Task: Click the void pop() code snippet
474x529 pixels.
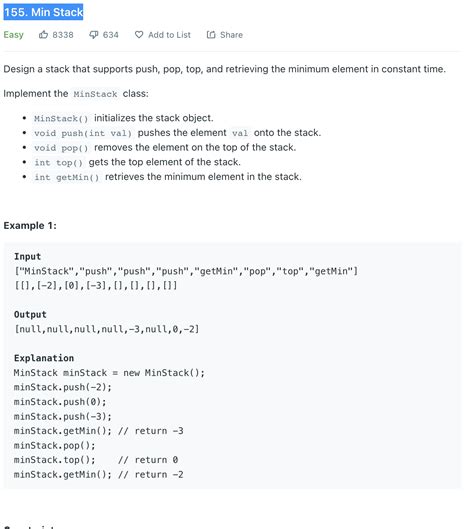Action: pyautogui.click(x=61, y=148)
